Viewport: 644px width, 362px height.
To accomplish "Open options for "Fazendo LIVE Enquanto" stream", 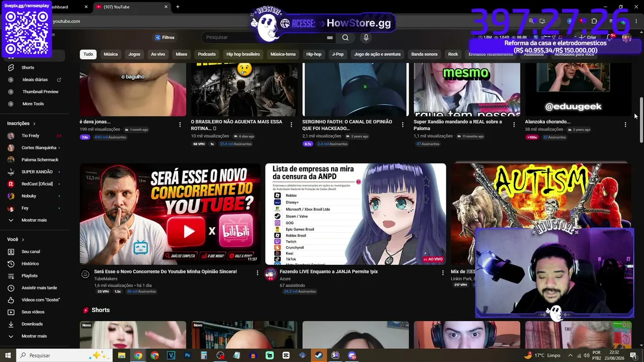I will tap(443, 273).
